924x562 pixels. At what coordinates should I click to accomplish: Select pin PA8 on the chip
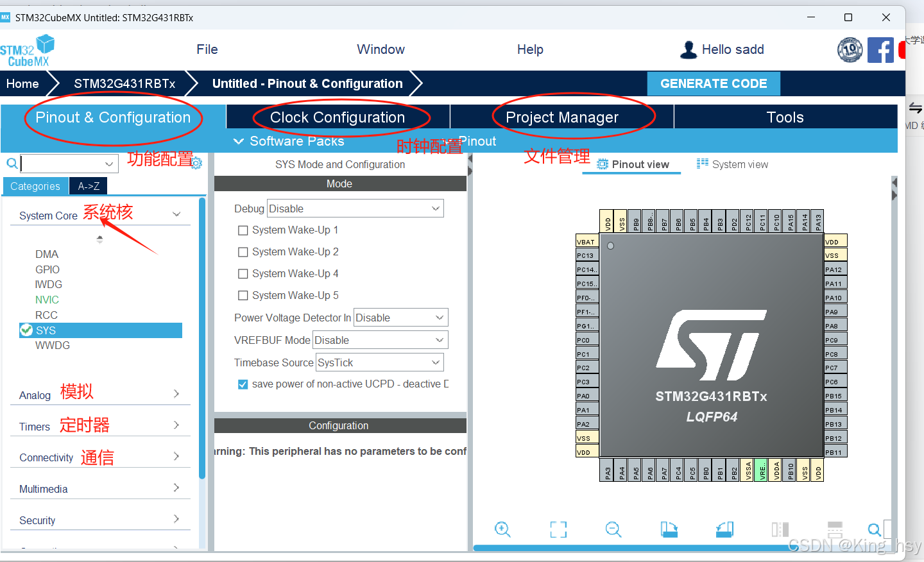point(835,326)
